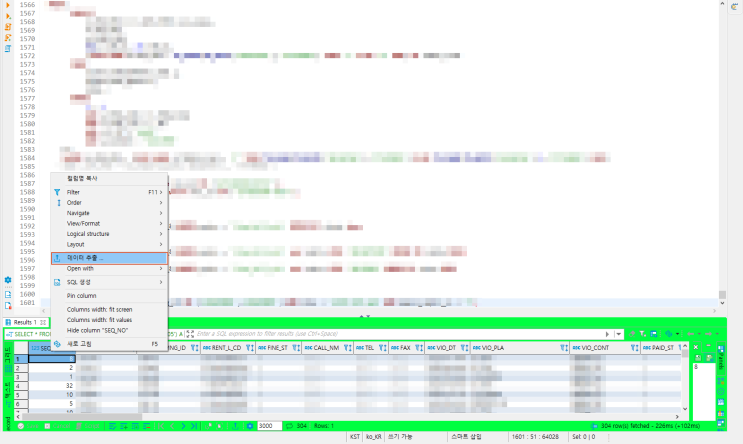Expand the View/Format submenu

[109, 224]
